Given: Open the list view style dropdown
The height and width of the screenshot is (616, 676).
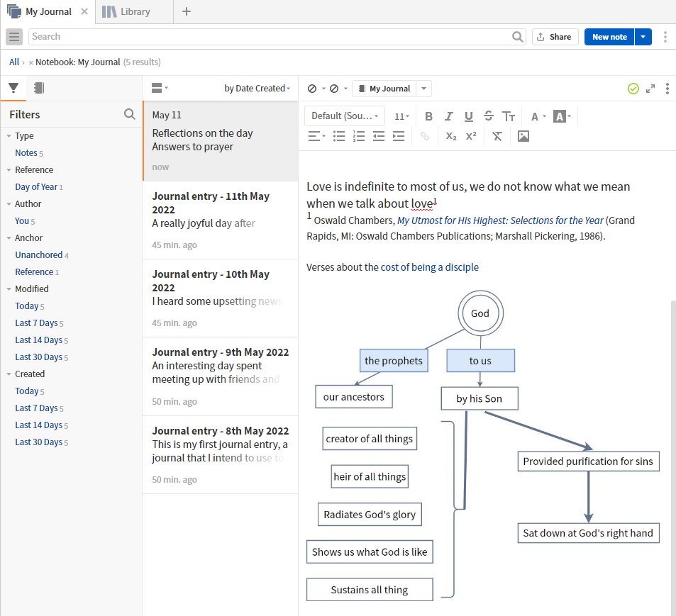Looking at the screenshot, I should [x=160, y=89].
